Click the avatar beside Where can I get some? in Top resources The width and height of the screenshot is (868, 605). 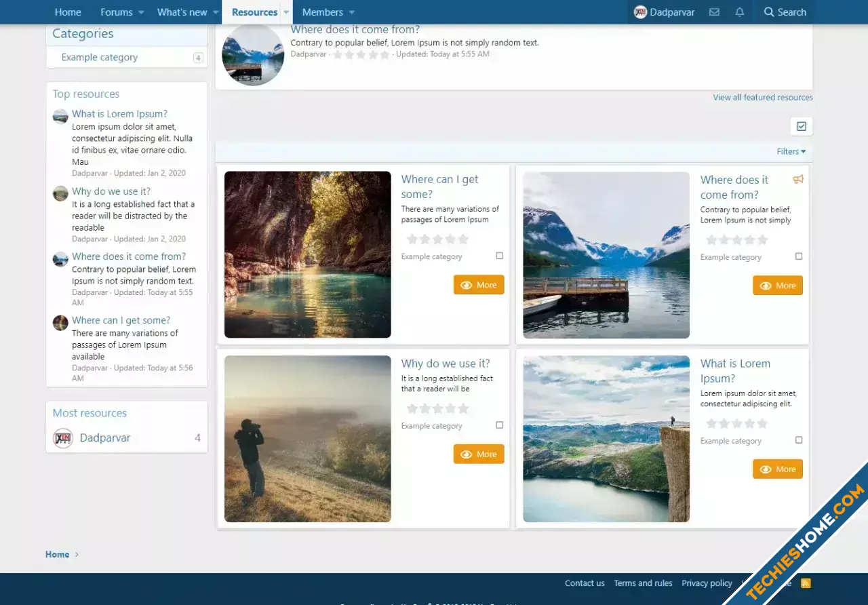pos(60,322)
